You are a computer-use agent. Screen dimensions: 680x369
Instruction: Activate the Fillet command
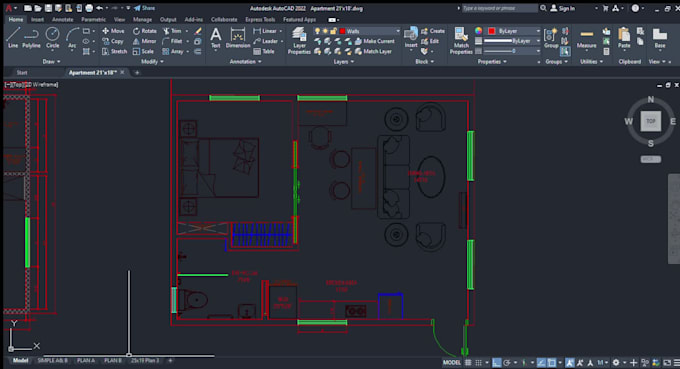click(x=172, y=41)
